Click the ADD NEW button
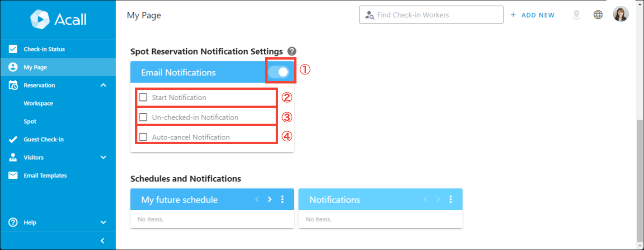Screen dimensions: 644x250 [x=532, y=15]
